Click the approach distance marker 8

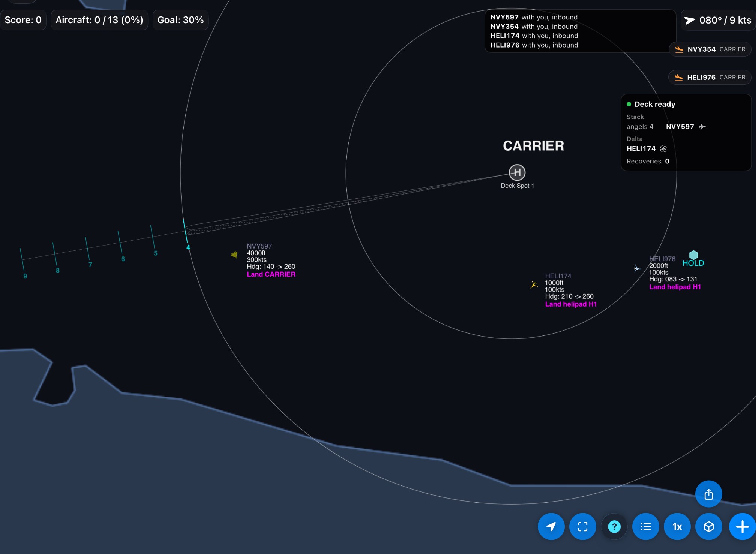(x=57, y=270)
